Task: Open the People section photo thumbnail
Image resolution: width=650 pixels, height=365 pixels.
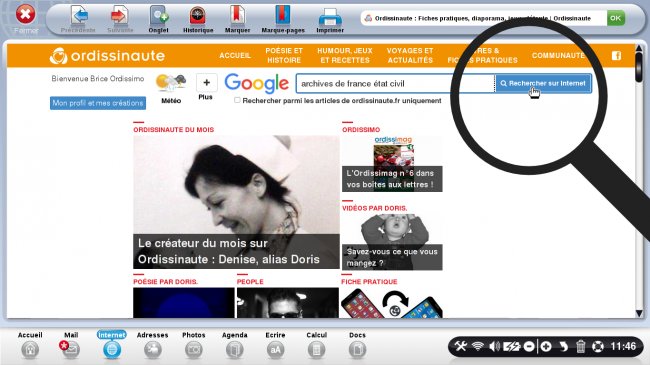Action: [x=288, y=303]
